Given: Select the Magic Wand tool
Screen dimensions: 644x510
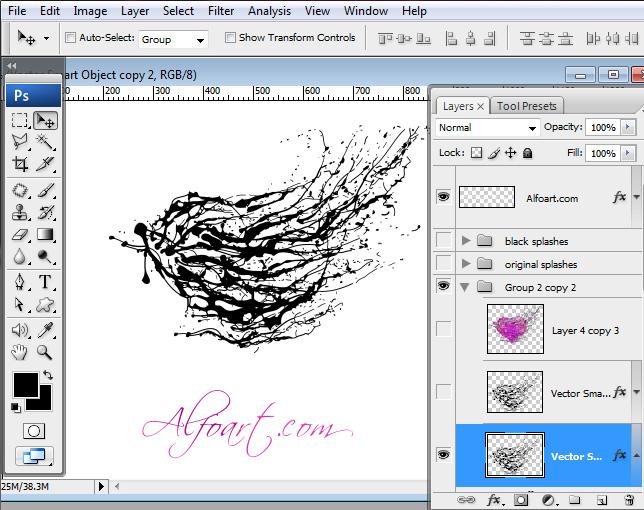Looking at the screenshot, I should (45, 142).
